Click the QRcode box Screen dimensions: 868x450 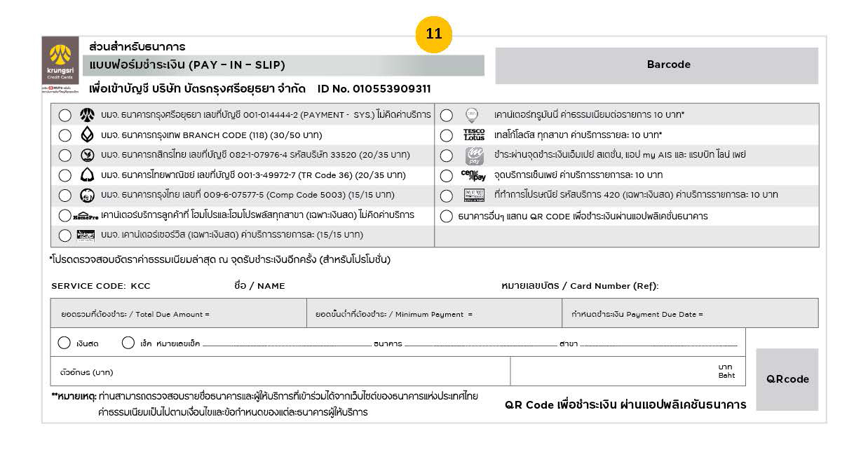click(787, 379)
